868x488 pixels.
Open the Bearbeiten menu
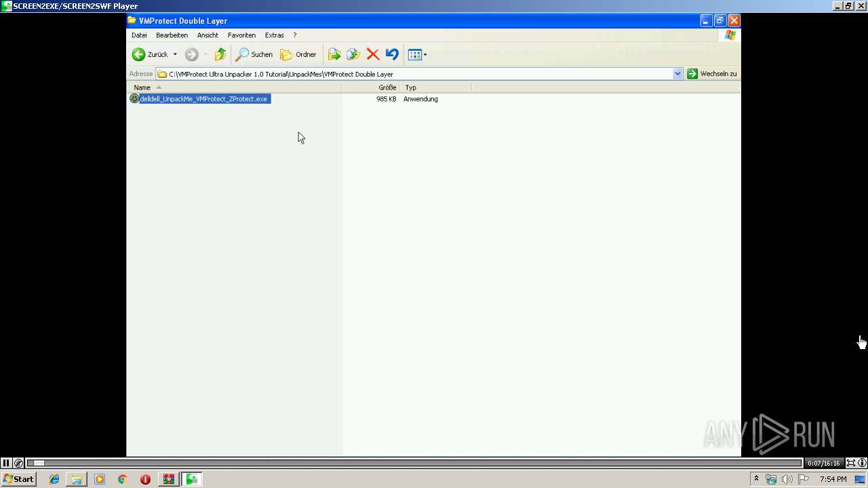pos(172,35)
